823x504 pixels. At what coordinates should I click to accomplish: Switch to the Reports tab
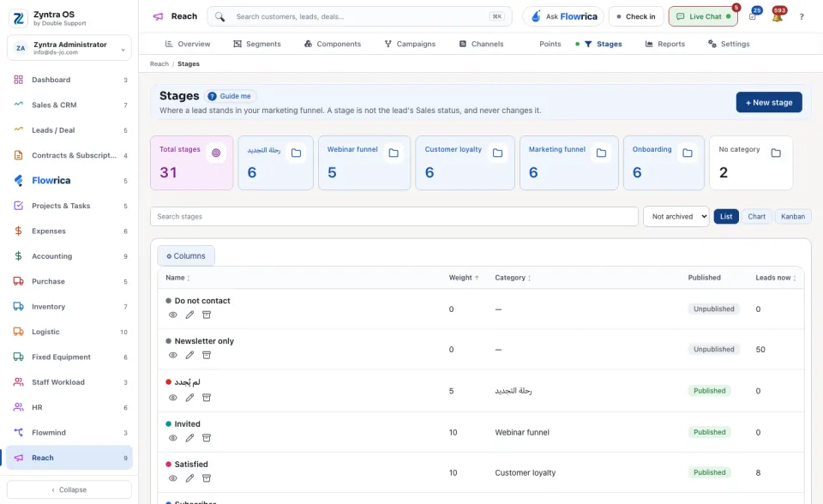click(665, 44)
